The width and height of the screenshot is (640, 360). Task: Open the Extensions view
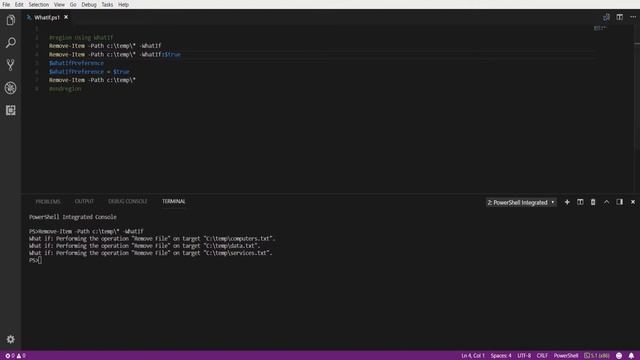(11, 110)
